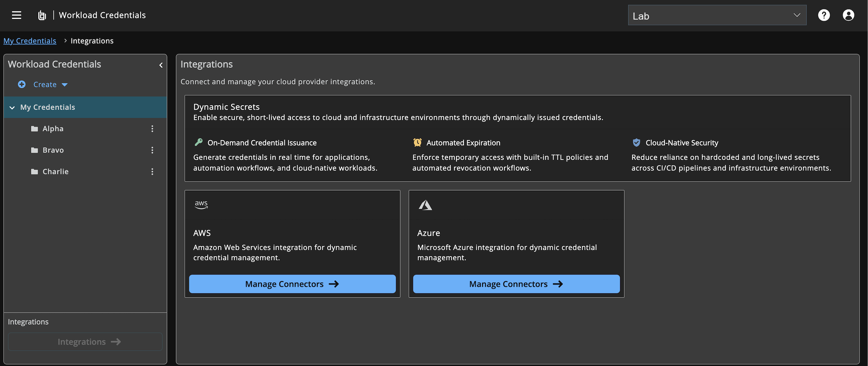Click the Automated Expiration label
This screenshot has width=868, height=366.
click(463, 143)
